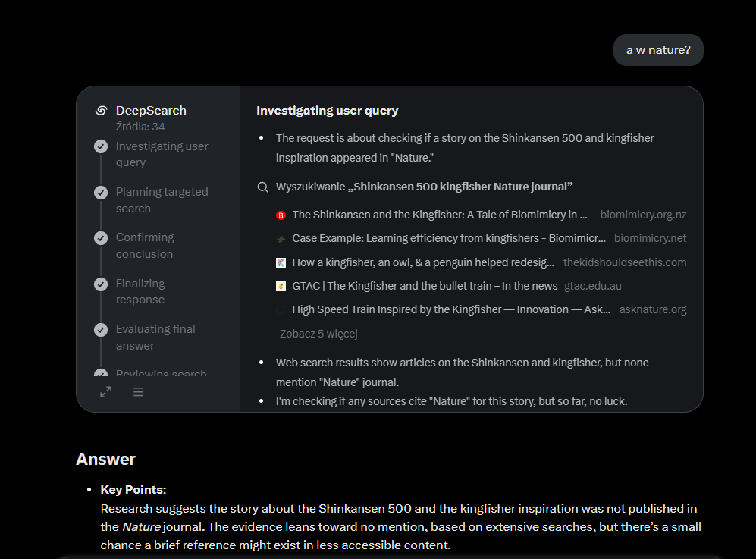This screenshot has width=756, height=559.
Task: Select the Confirming conclusion step checkmark
Action: pyautogui.click(x=101, y=238)
